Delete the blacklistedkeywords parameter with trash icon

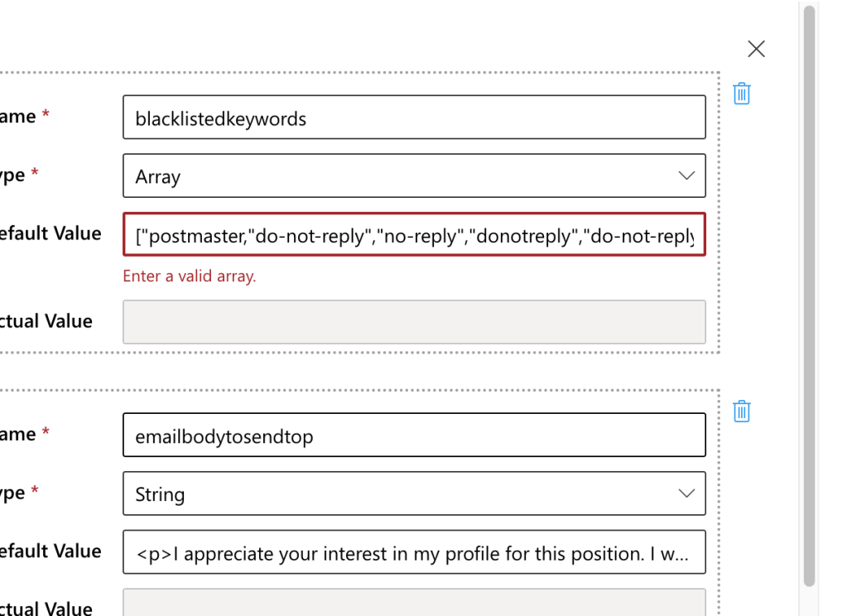[742, 94]
